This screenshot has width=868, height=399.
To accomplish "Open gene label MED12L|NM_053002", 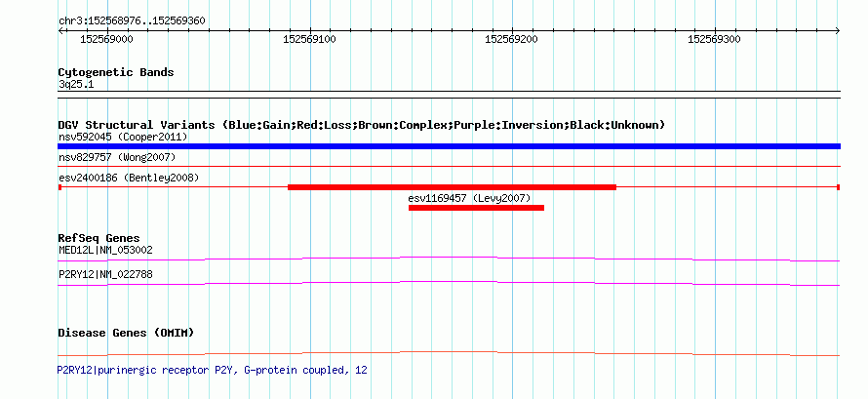I will (x=105, y=250).
